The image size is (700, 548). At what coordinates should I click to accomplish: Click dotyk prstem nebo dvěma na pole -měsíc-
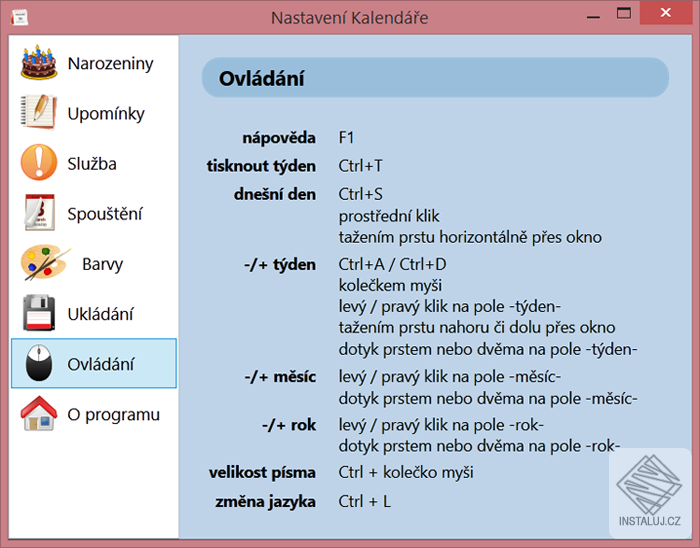tap(488, 399)
